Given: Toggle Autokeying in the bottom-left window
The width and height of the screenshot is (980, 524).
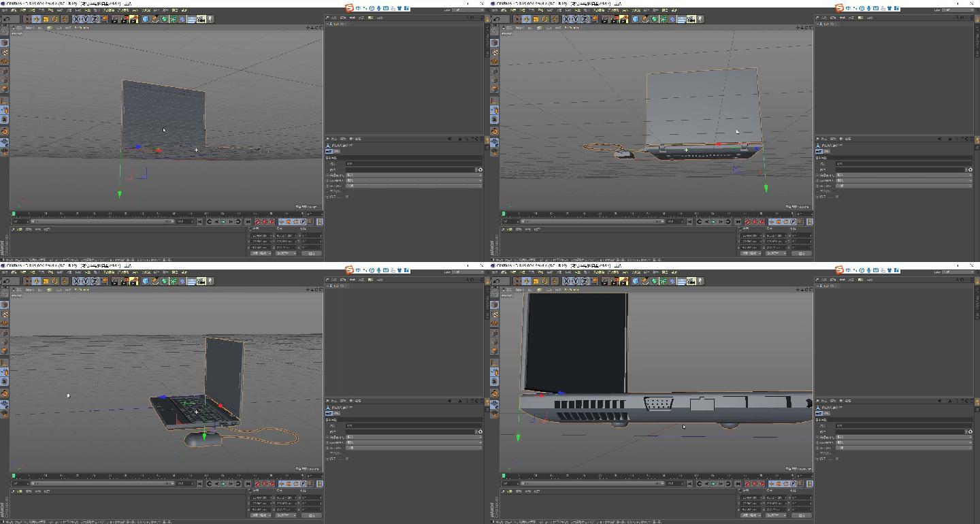Looking at the screenshot, I should coord(265,484).
